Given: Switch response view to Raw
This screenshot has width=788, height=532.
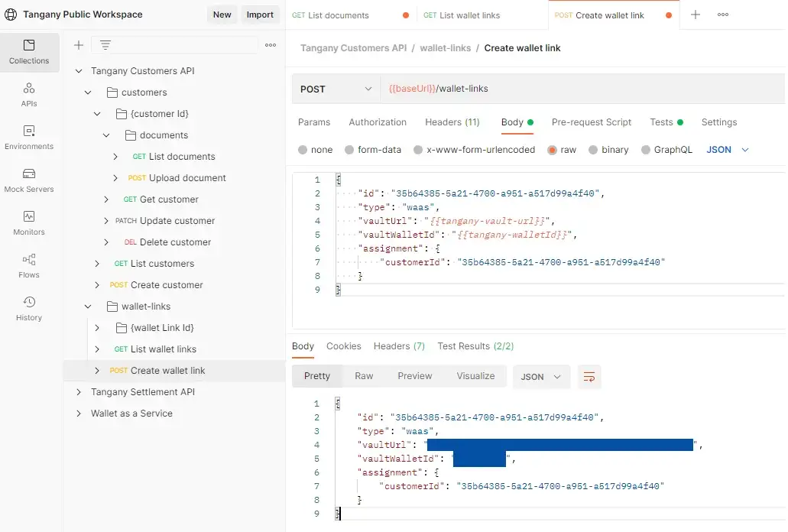Looking at the screenshot, I should coord(364,376).
